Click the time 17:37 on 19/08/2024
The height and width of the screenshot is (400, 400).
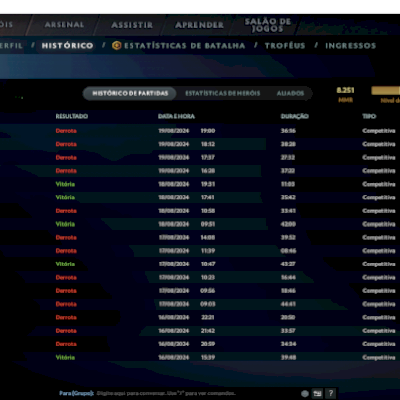pyautogui.click(x=208, y=157)
